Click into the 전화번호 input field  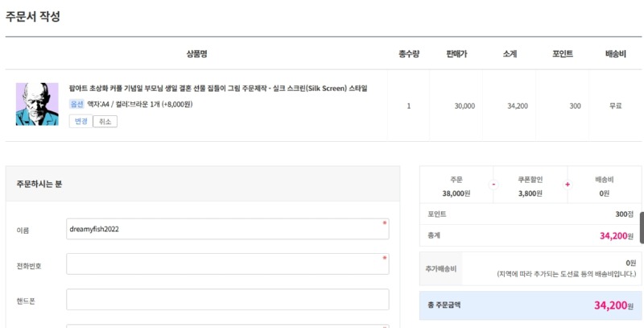(x=228, y=264)
